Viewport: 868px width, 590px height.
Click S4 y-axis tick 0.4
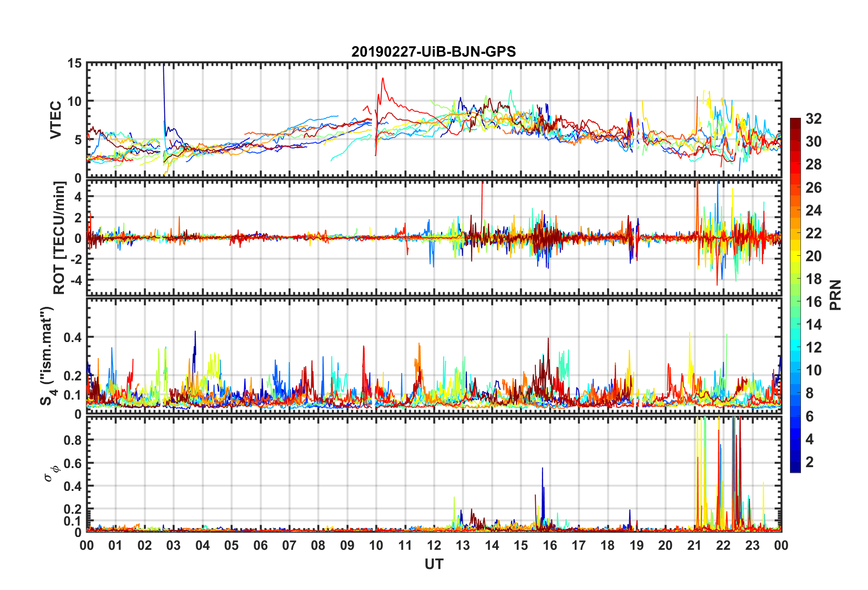tap(73, 337)
